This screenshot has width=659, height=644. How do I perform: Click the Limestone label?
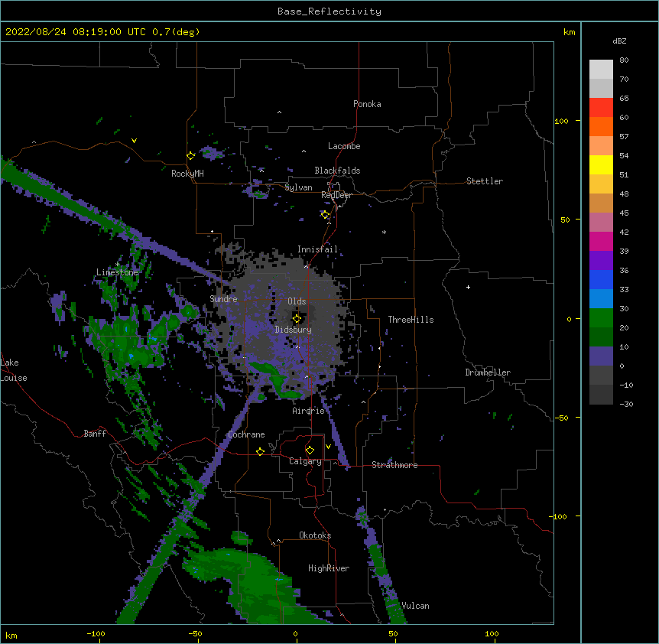tap(117, 272)
